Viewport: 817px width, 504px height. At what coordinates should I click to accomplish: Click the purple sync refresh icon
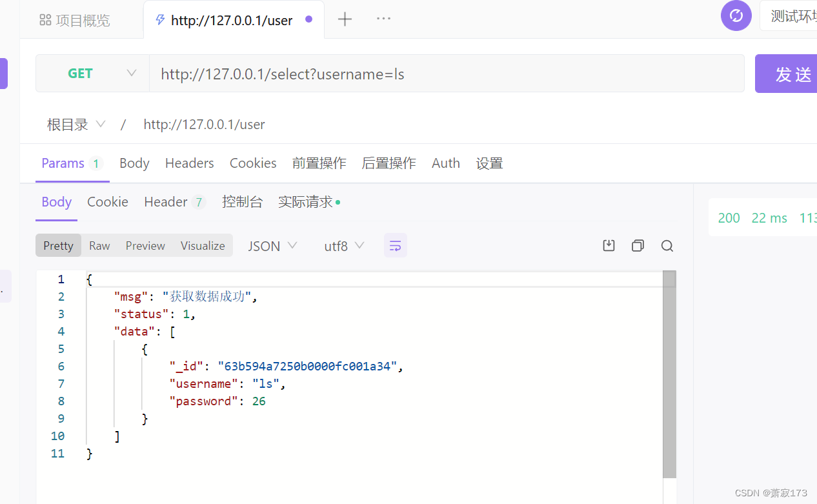[x=736, y=15]
